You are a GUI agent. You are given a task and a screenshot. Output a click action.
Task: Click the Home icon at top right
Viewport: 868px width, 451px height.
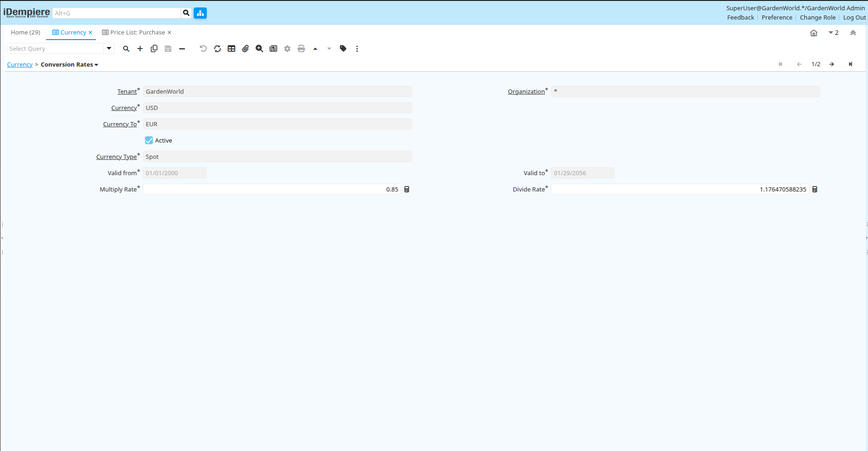click(x=814, y=33)
